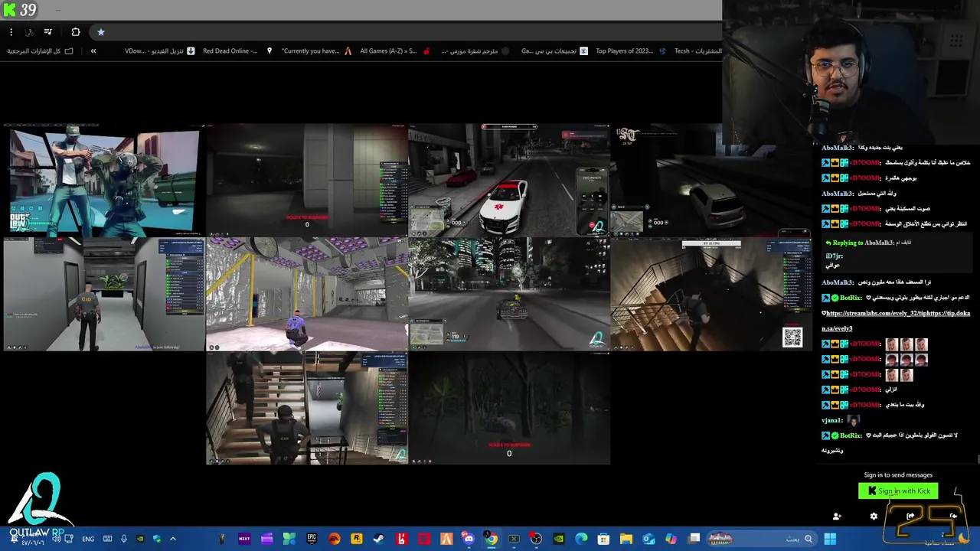Select the night city taxi stream tile
The width and height of the screenshot is (980, 551).
coord(509,294)
